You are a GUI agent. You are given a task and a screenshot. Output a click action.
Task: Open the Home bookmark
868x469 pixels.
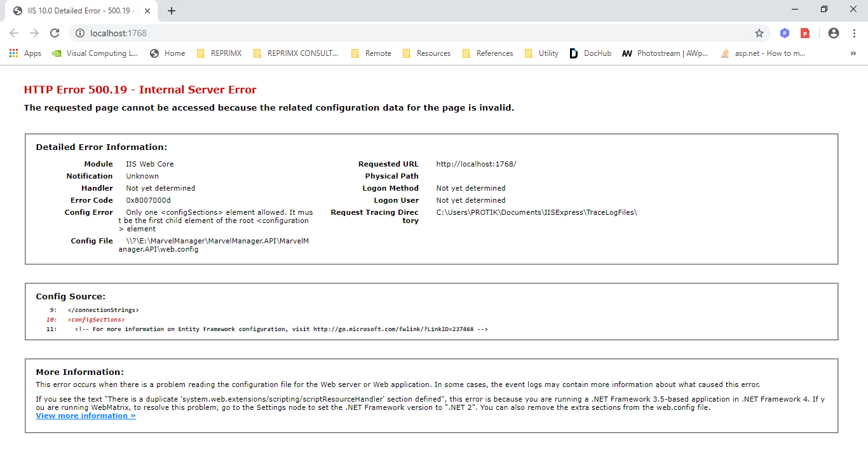(168, 53)
